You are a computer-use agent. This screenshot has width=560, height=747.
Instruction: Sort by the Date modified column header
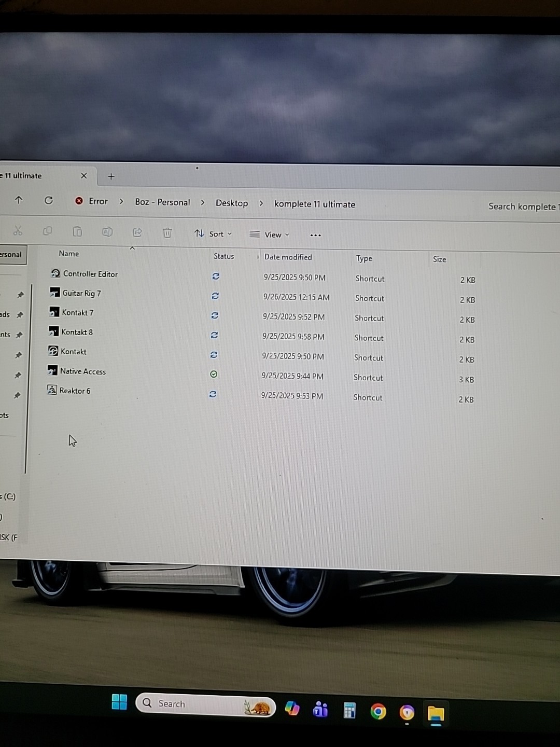click(288, 257)
